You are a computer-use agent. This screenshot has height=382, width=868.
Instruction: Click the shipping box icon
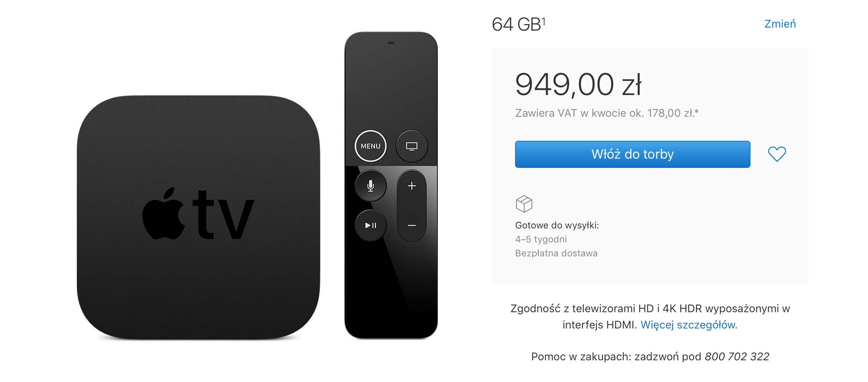click(524, 204)
